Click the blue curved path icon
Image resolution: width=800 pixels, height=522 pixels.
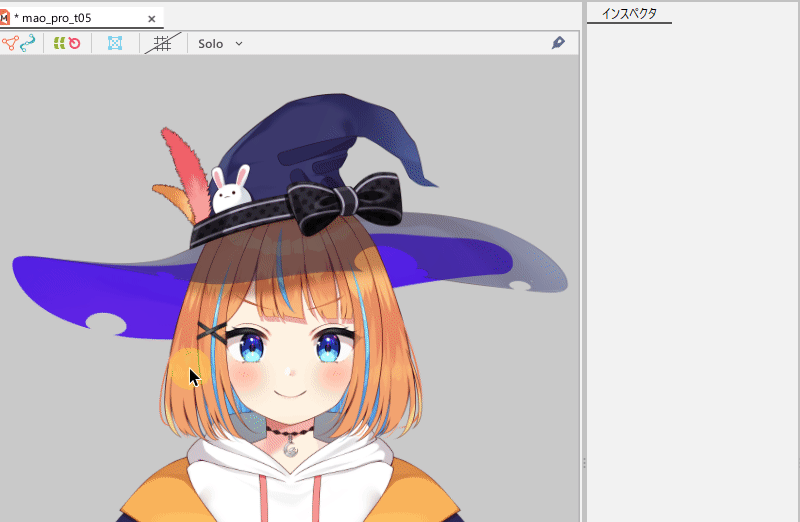28,43
